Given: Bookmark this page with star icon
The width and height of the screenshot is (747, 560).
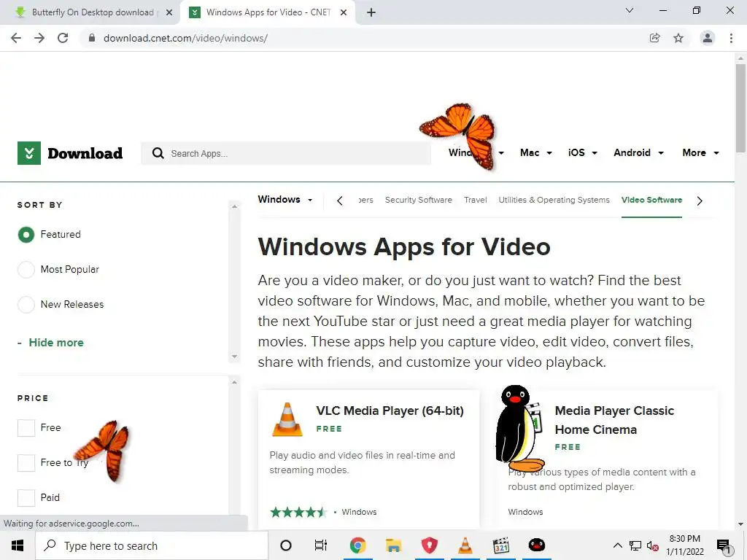Looking at the screenshot, I should [x=678, y=38].
